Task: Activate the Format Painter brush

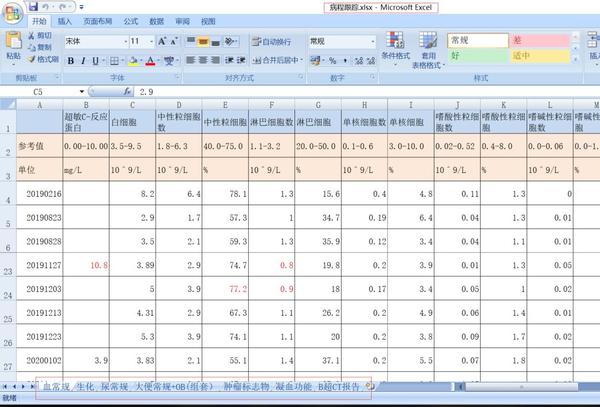Action: [31, 59]
